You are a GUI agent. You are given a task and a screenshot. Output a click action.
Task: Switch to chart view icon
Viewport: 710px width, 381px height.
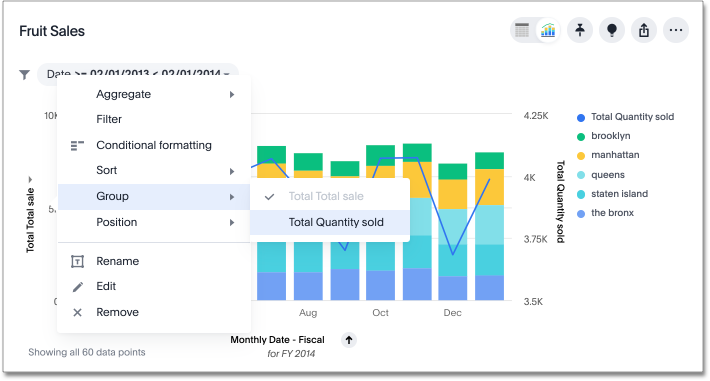[548, 30]
